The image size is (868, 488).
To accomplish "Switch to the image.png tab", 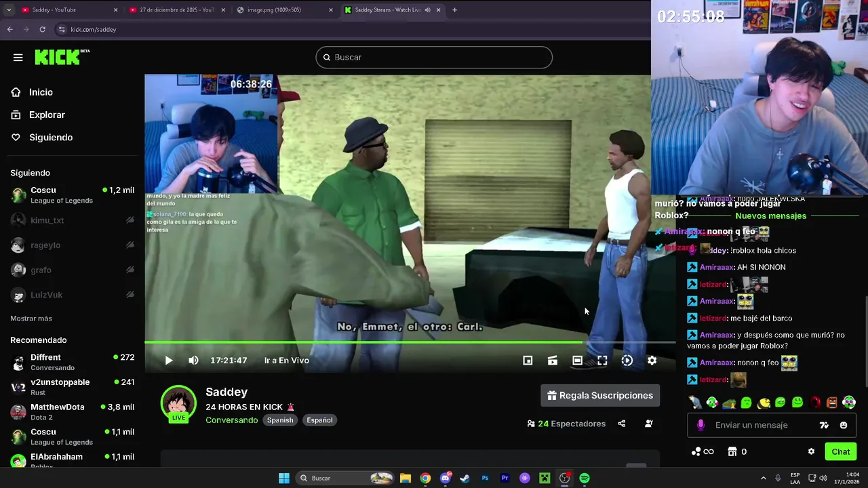I will [x=283, y=9].
